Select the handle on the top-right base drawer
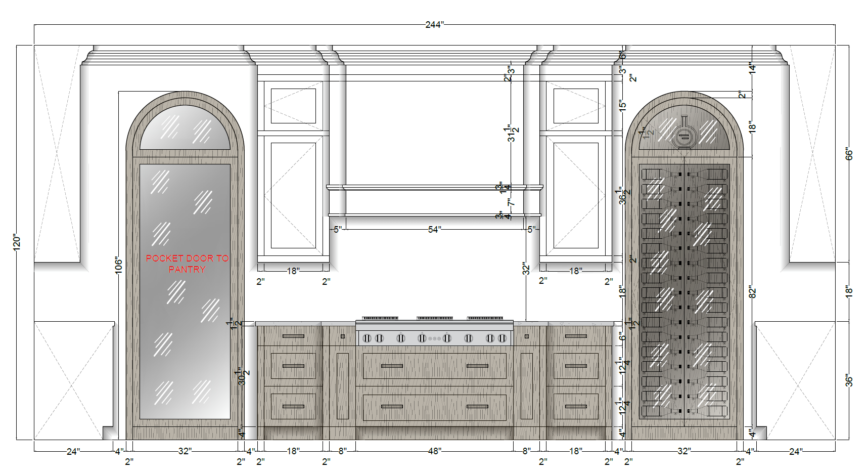 coord(576,336)
